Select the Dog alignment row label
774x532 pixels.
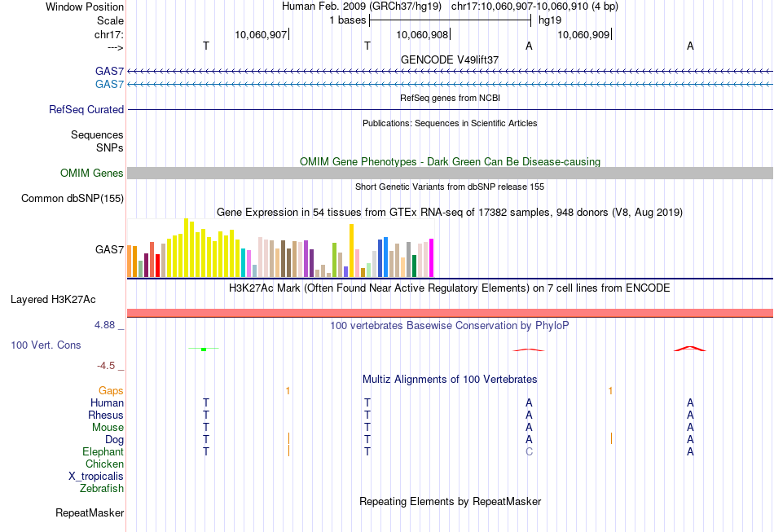pos(115,440)
